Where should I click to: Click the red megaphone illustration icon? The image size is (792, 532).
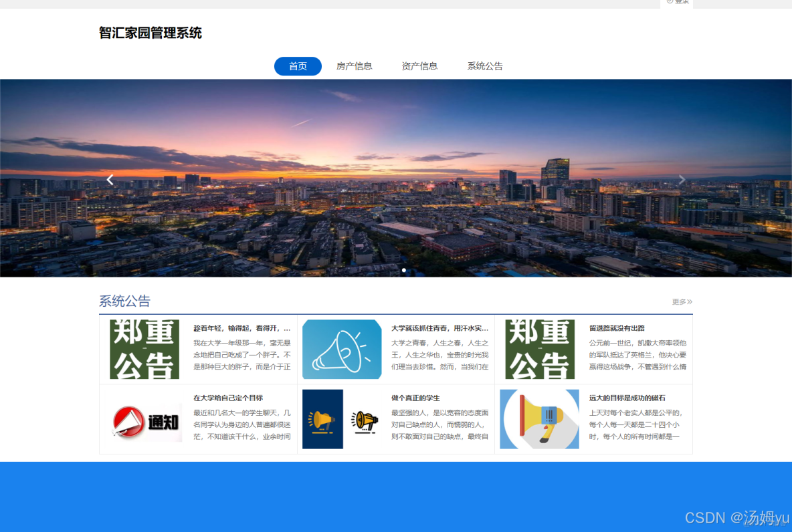(x=539, y=419)
